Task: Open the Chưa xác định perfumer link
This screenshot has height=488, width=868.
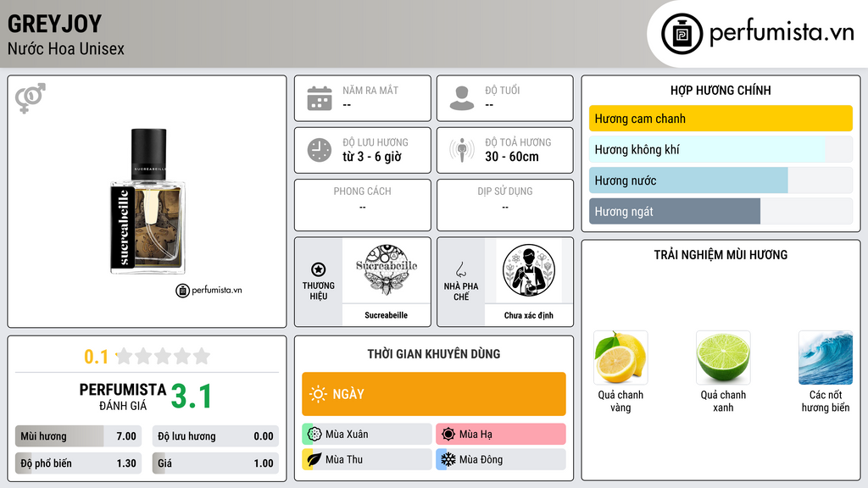Action: click(529, 315)
